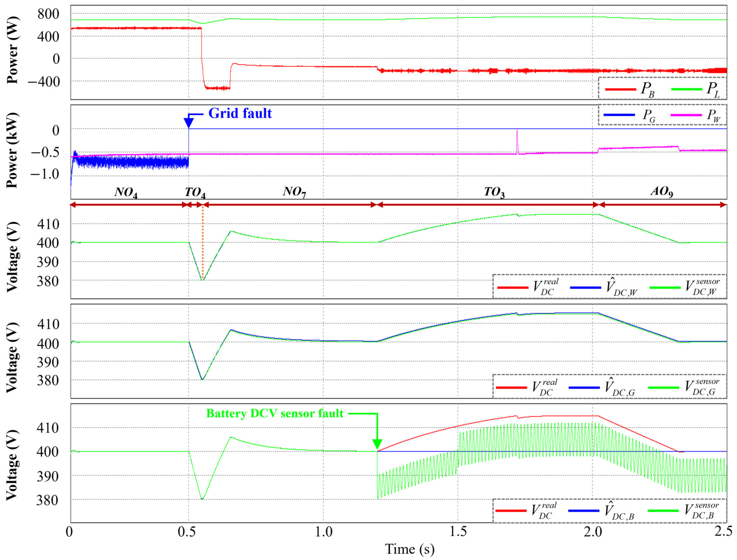Click the NO7 interval label
Screen dimensions: 737x560
coord(294,192)
